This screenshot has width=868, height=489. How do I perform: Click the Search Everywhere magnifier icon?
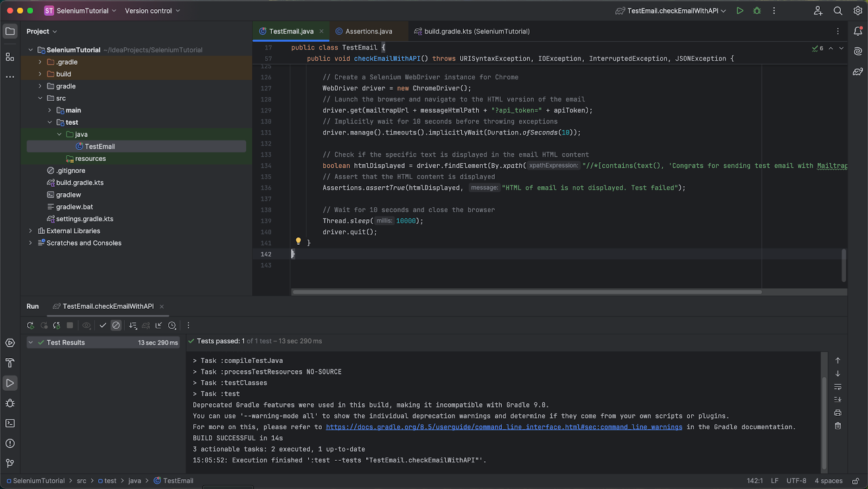[x=838, y=11]
